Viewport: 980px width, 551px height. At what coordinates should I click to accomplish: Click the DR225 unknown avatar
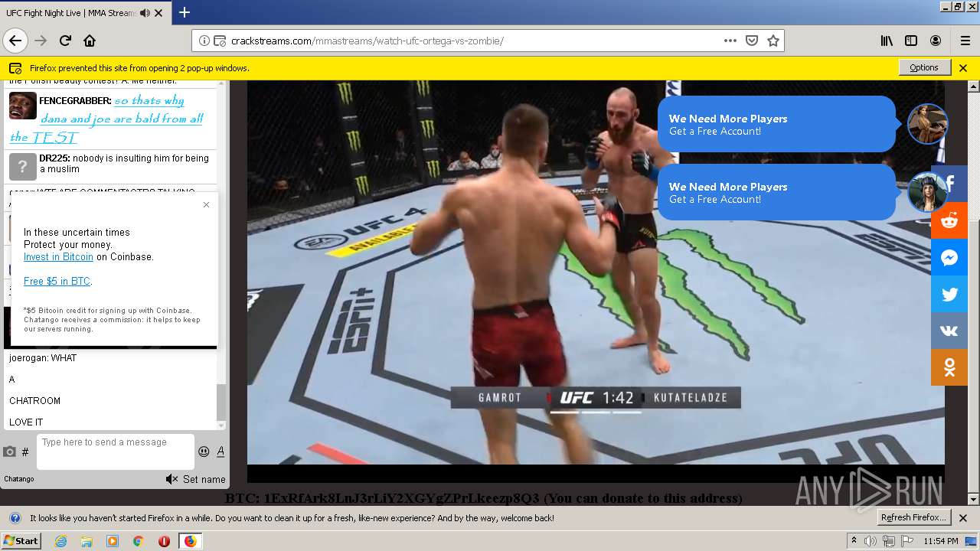pos(22,166)
